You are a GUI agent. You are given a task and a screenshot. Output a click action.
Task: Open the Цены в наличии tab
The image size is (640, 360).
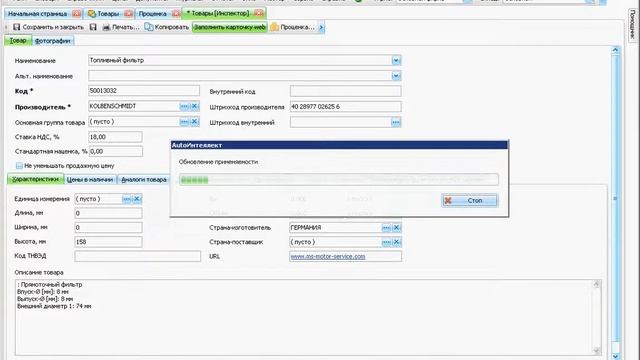[90, 180]
